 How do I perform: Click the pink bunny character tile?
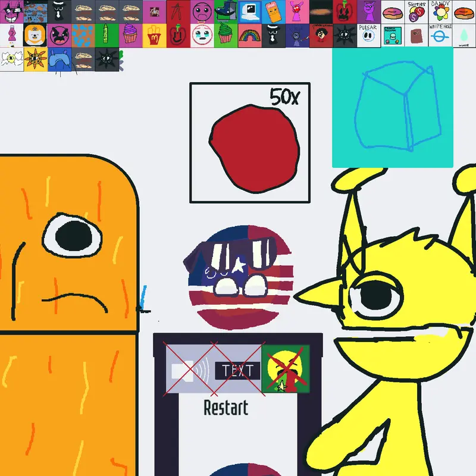[297, 12]
